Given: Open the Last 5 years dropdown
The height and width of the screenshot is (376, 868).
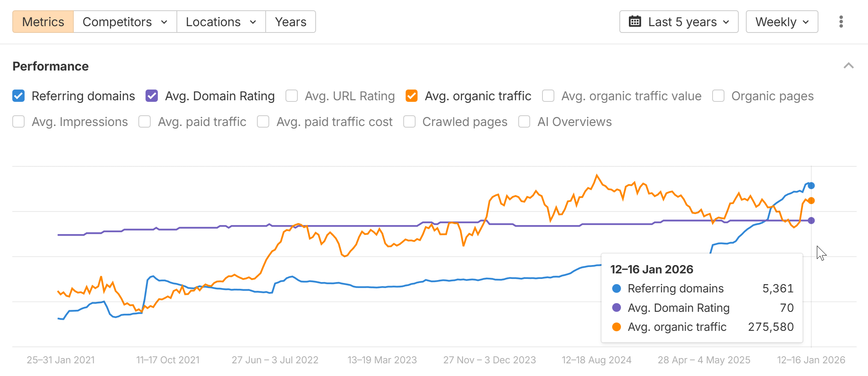Looking at the screenshot, I should coord(679,22).
